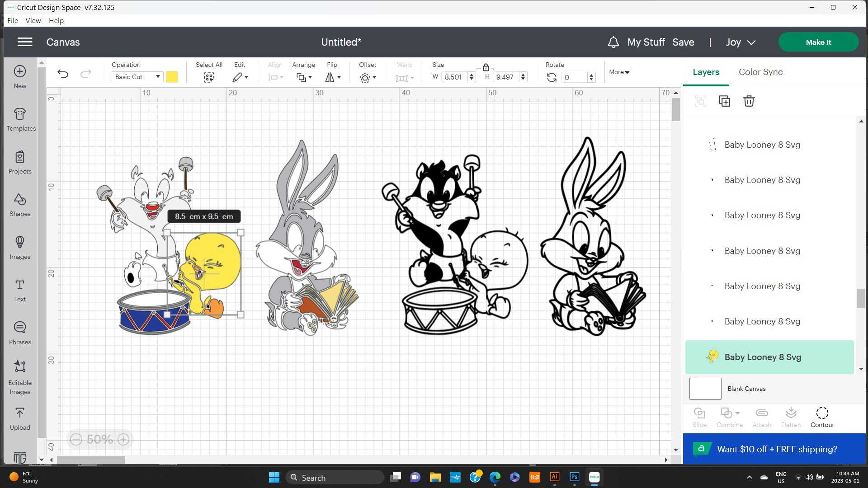Delete layer using the trash icon
This screenshot has width=868, height=488.
(x=749, y=101)
